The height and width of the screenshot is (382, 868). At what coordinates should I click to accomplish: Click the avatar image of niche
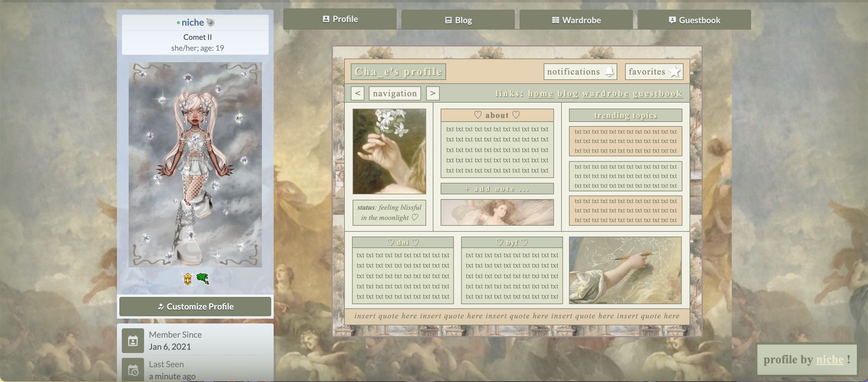(x=195, y=165)
